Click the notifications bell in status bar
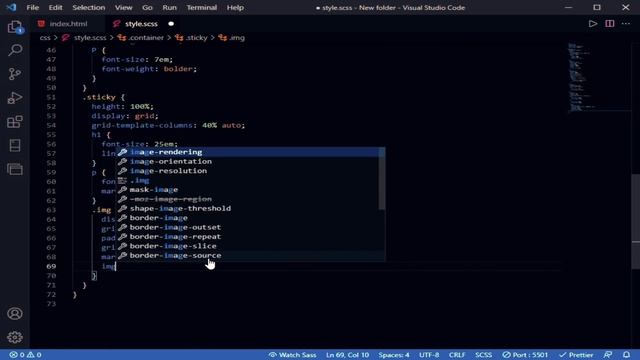 (626, 355)
